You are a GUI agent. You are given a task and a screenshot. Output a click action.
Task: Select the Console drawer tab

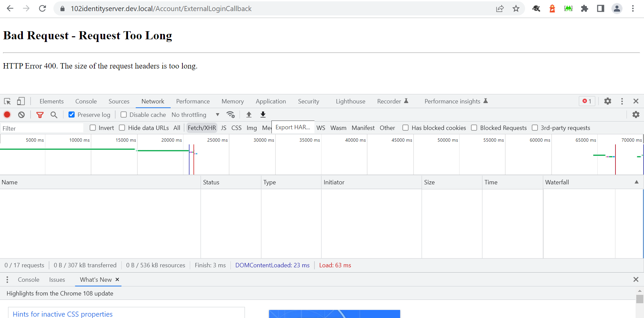coord(29,279)
